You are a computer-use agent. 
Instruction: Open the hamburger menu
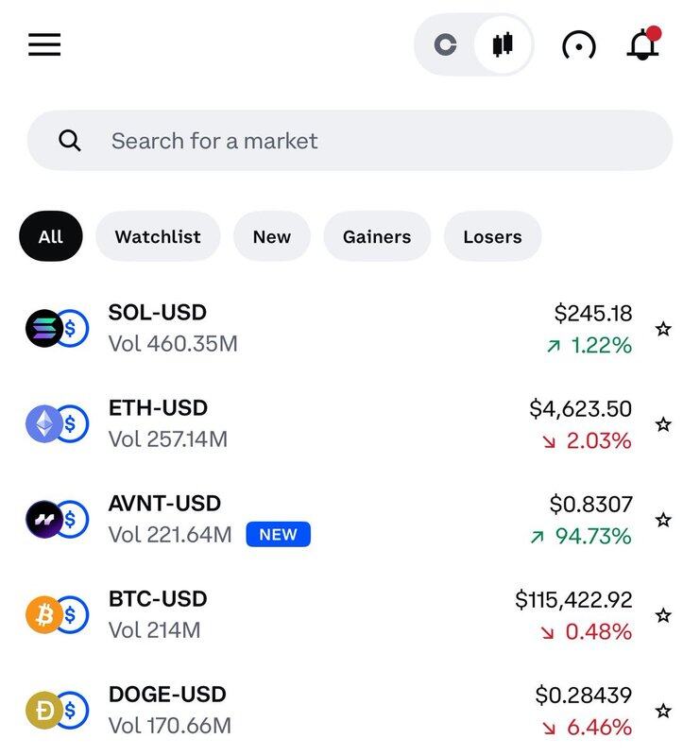coord(44,44)
